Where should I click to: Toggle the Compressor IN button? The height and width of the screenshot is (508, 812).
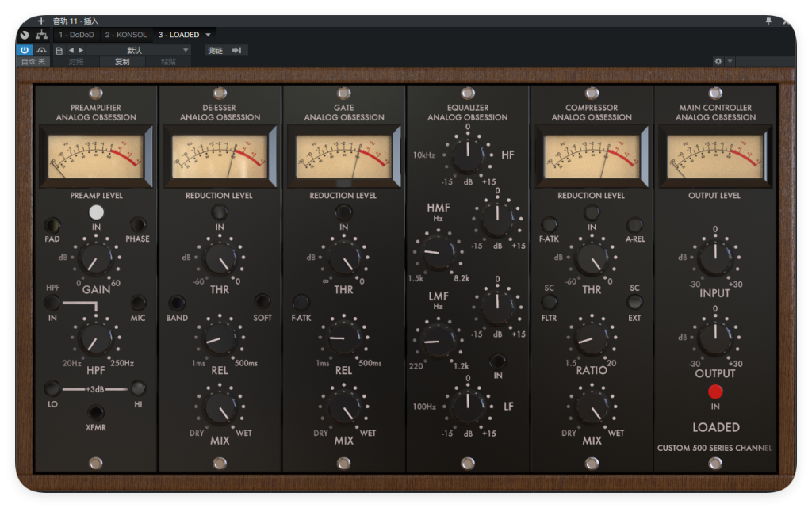coord(592,212)
